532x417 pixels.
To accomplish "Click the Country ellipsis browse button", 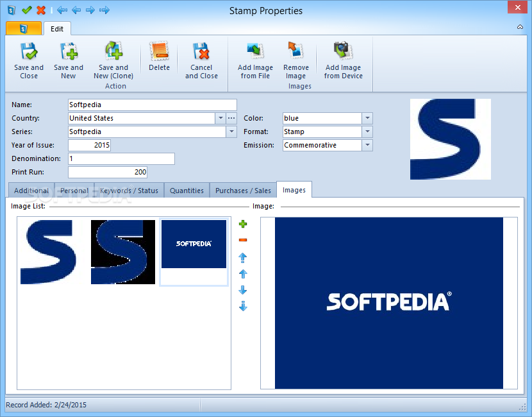I will [231, 118].
